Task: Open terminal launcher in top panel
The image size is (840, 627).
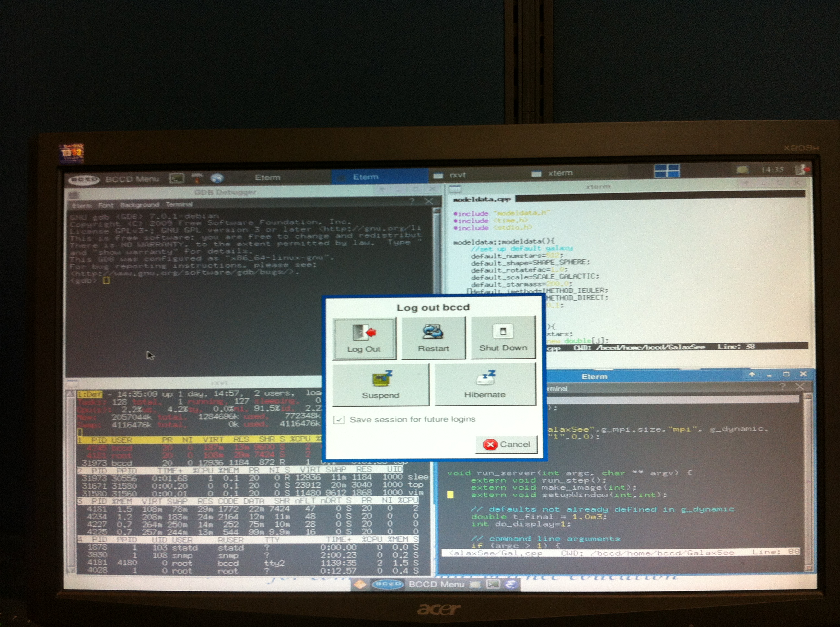Action: pos(177,178)
